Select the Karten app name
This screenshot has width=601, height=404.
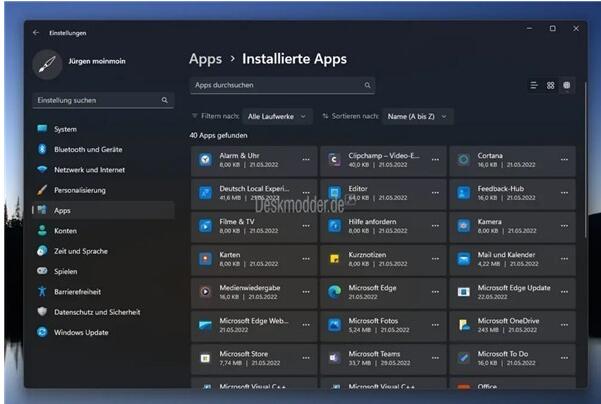[230, 255]
